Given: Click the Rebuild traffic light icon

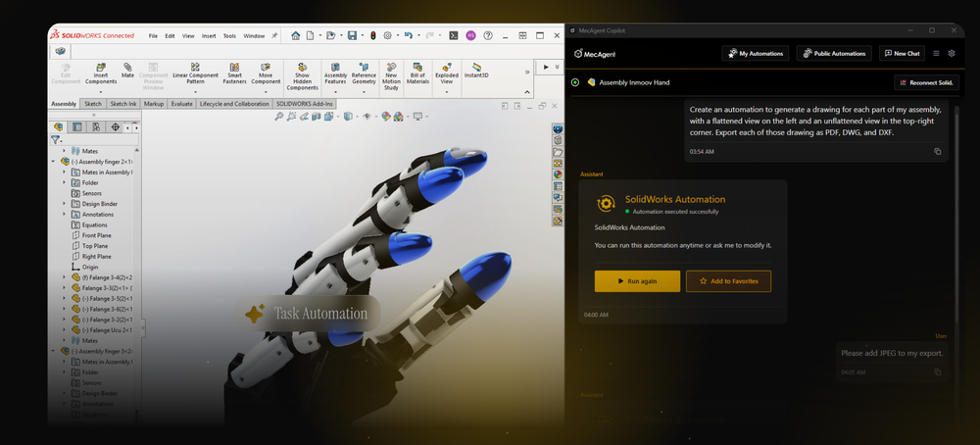Looking at the screenshot, I should [373, 35].
